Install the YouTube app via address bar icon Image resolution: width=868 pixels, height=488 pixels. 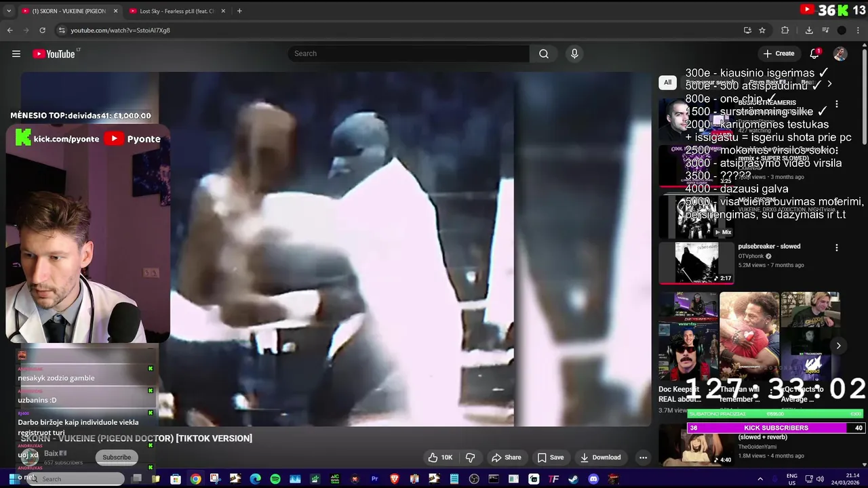[747, 30]
